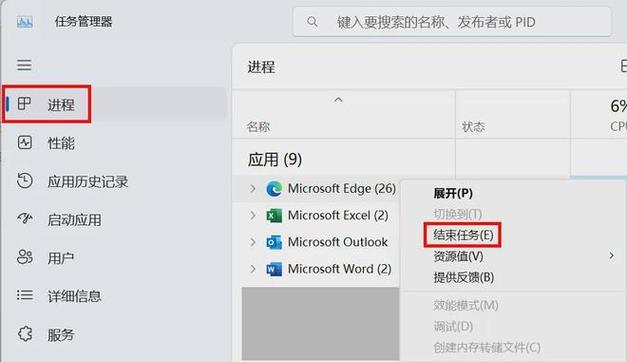Open the 性能 performance page icon
This screenshot has height=362, width=627.
click(25, 142)
